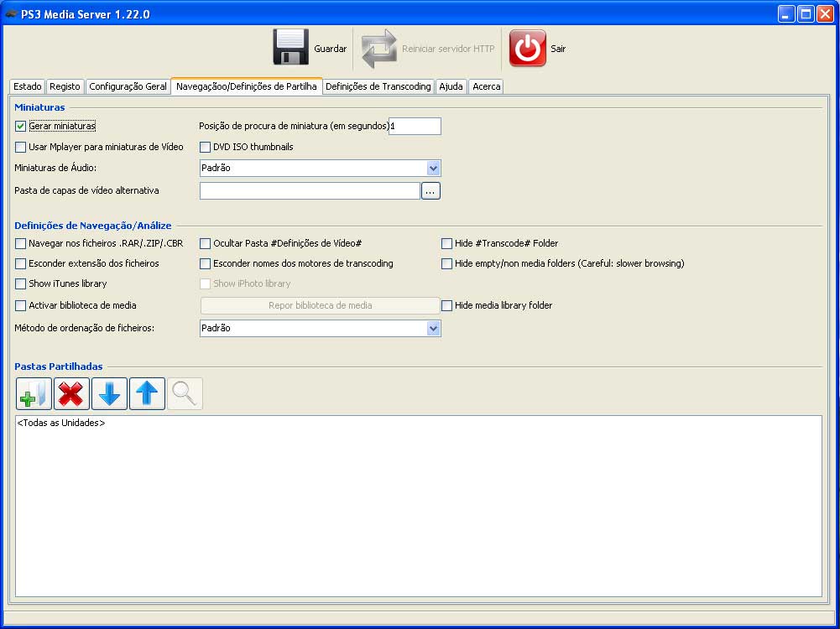Select Navegaçãoo/Definições de Partilha tab
This screenshot has width=840, height=629.
click(x=247, y=86)
